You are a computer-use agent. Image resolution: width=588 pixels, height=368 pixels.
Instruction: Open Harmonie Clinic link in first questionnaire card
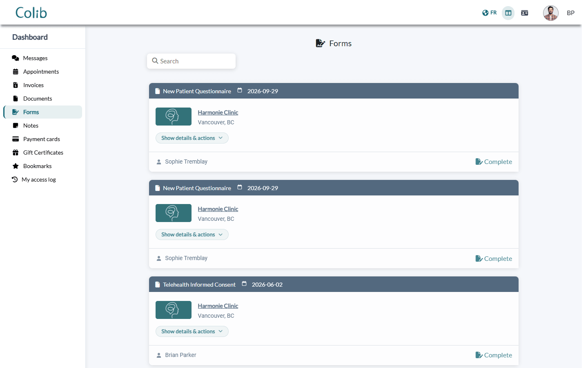tap(218, 112)
